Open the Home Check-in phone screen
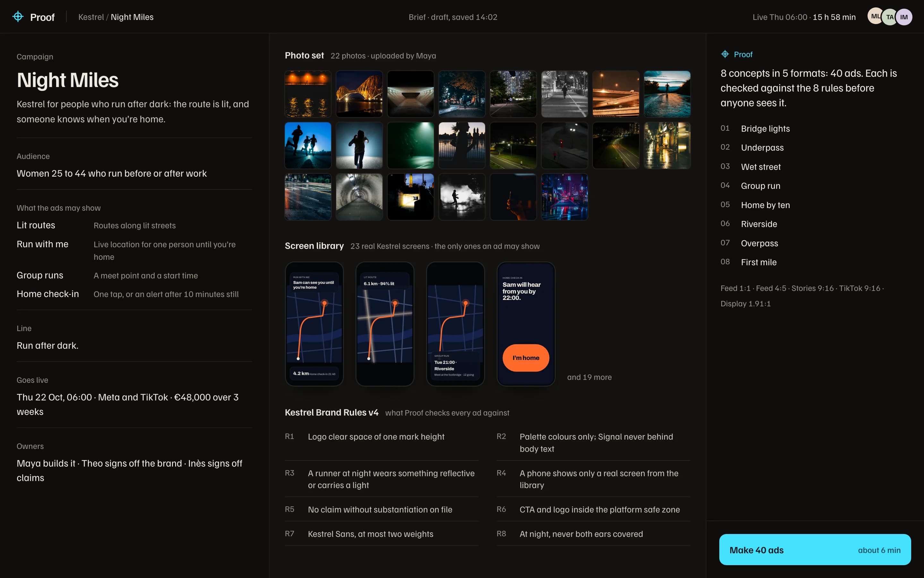Image resolution: width=924 pixels, height=578 pixels. click(526, 324)
